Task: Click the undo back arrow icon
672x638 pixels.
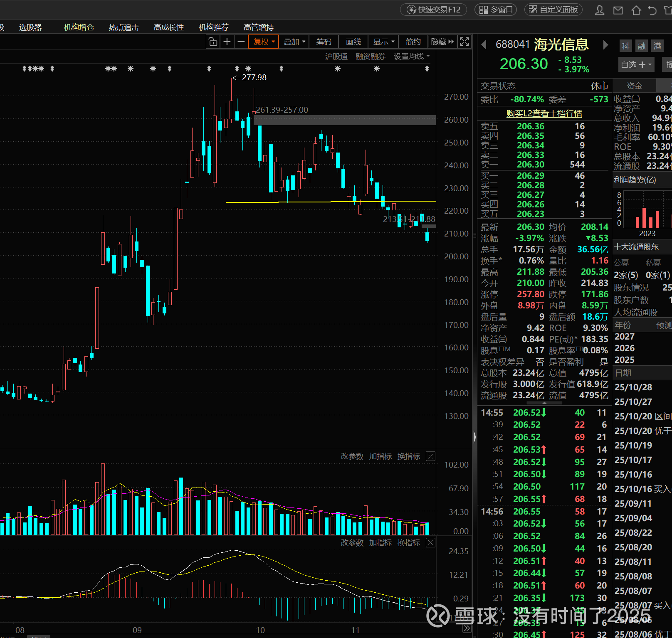Action: coord(652,10)
